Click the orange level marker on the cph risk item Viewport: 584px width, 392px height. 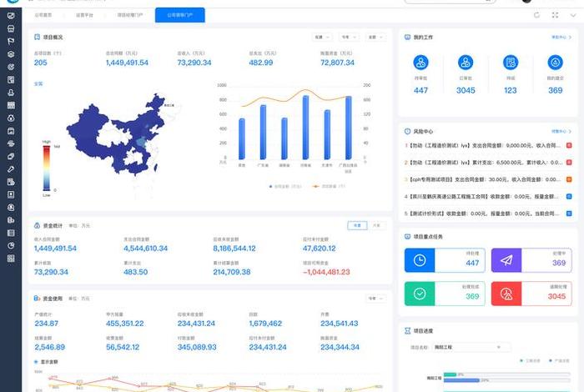569,179
